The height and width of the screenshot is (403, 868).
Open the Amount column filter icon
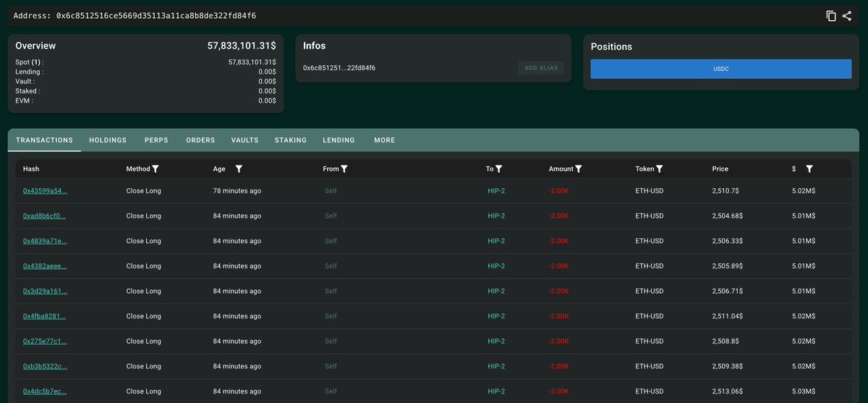point(579,169)
